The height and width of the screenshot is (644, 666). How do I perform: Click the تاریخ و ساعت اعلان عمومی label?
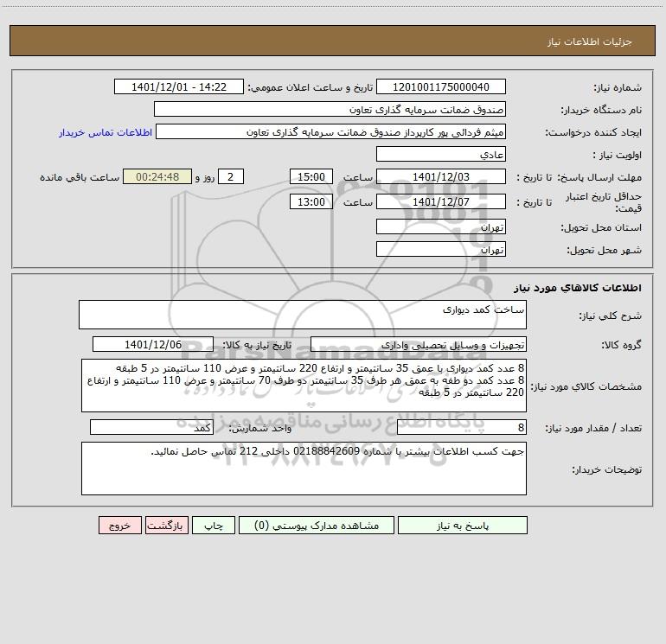[310, 87]
